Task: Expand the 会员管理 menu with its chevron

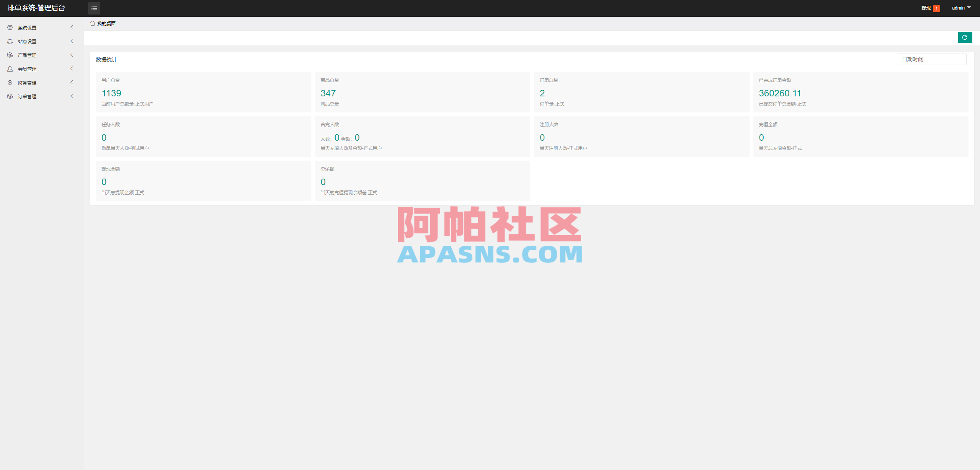Action: pos(72,68)
